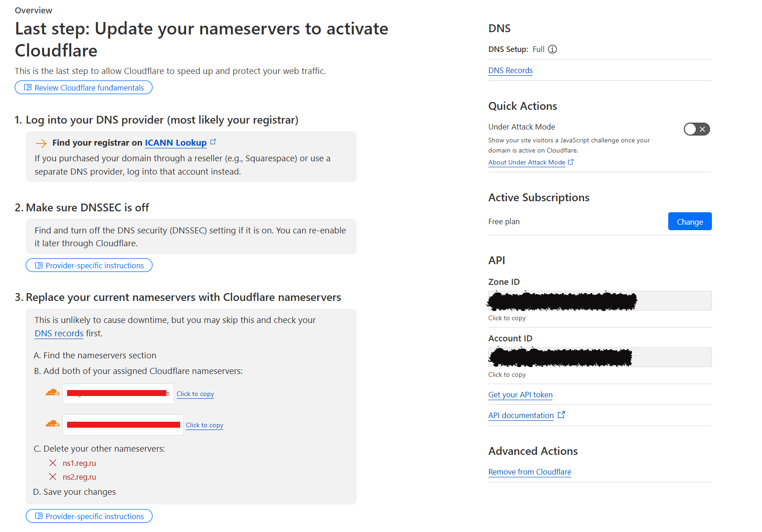This screenshot has width=762, height=532.
Task: Click Remove from Cloudflare
Action: point(529,472)
